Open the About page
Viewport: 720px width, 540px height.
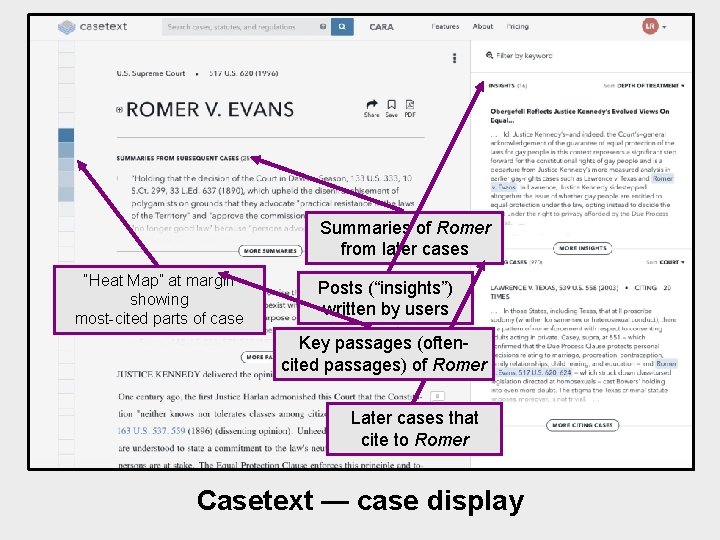point(483,27)
